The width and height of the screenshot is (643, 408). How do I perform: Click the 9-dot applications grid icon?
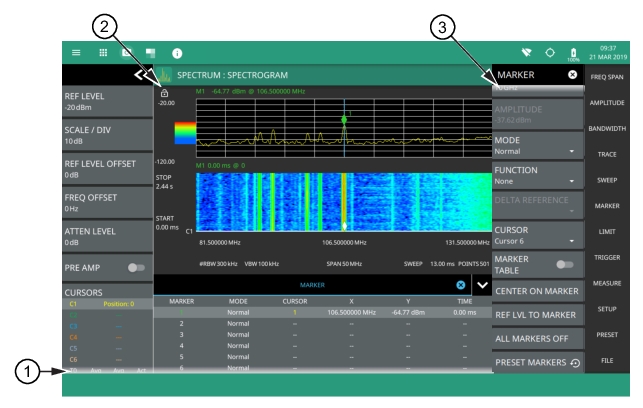pos(102,52)
